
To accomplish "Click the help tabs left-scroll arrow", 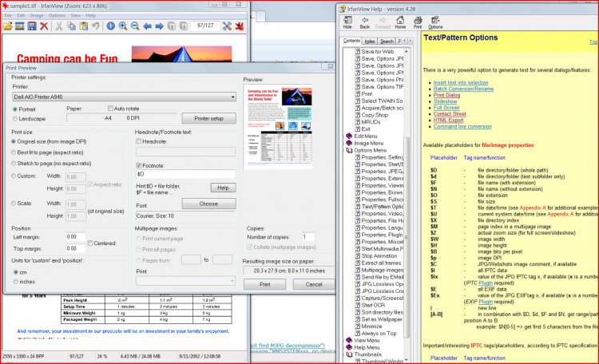I will point(405,41).
